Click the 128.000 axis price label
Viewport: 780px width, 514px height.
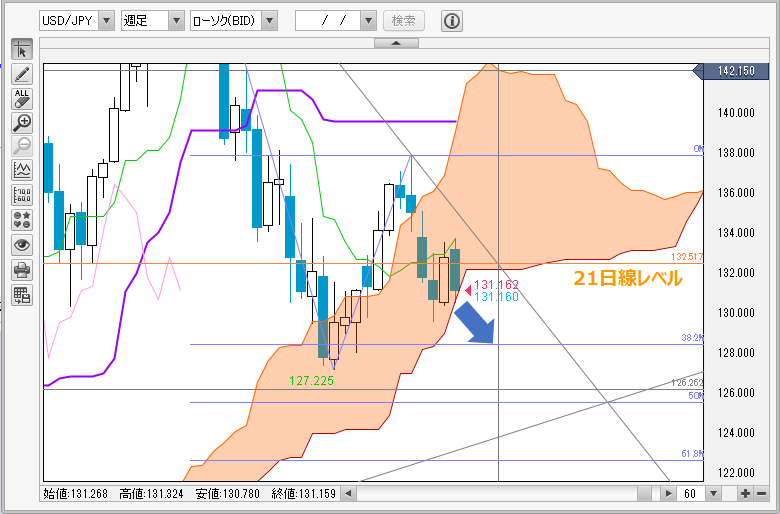click(x=736, y=353)
